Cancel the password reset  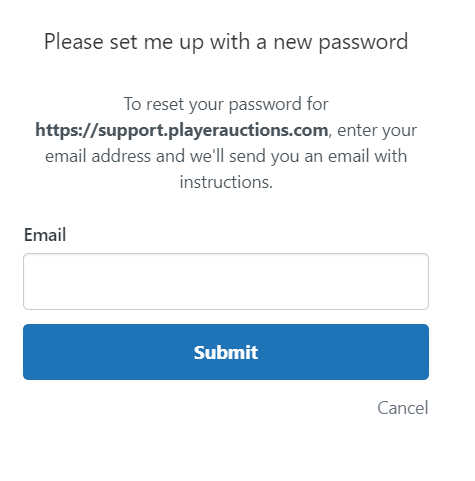[x=403, y=408]
